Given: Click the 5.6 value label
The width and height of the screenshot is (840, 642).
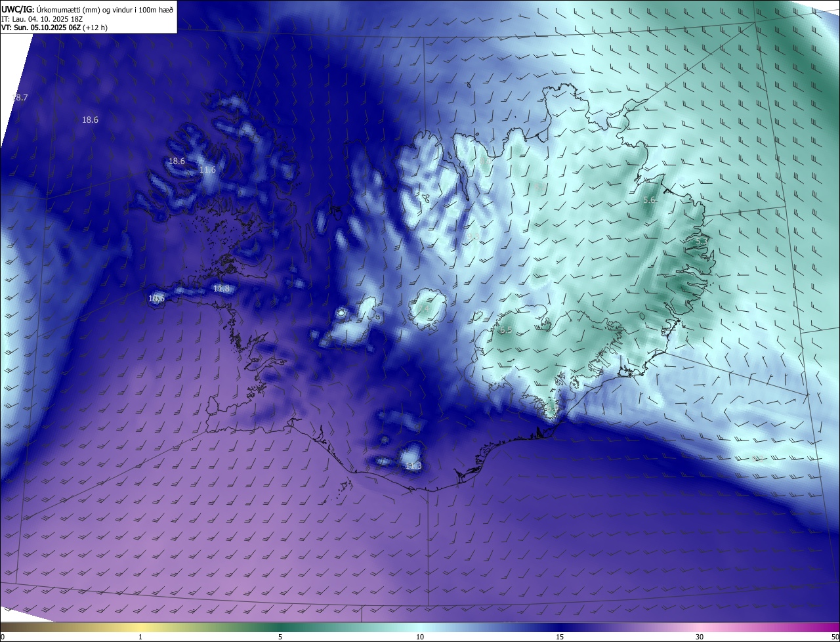Looking at the screenshot, I should [x=649, y=200].
